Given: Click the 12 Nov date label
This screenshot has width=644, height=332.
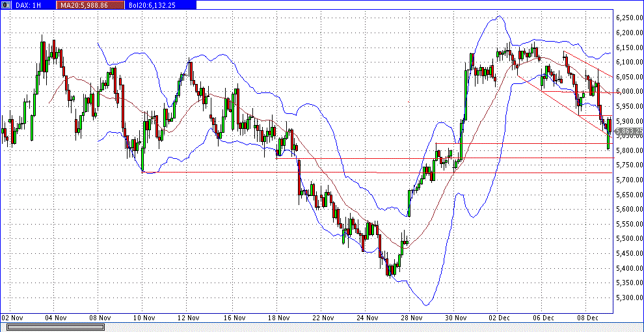Looking at the screenshot, I should [x=189, y=318].
